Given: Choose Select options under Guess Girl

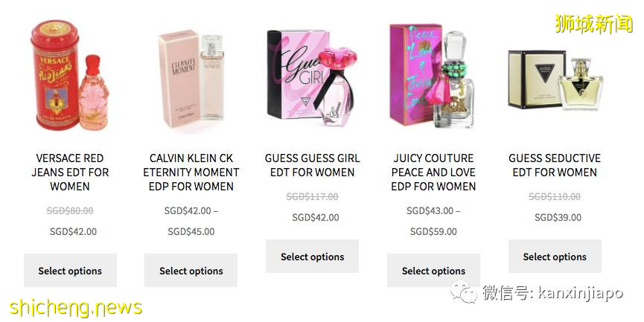Looking at the screenshot, I should click(312, 257).
